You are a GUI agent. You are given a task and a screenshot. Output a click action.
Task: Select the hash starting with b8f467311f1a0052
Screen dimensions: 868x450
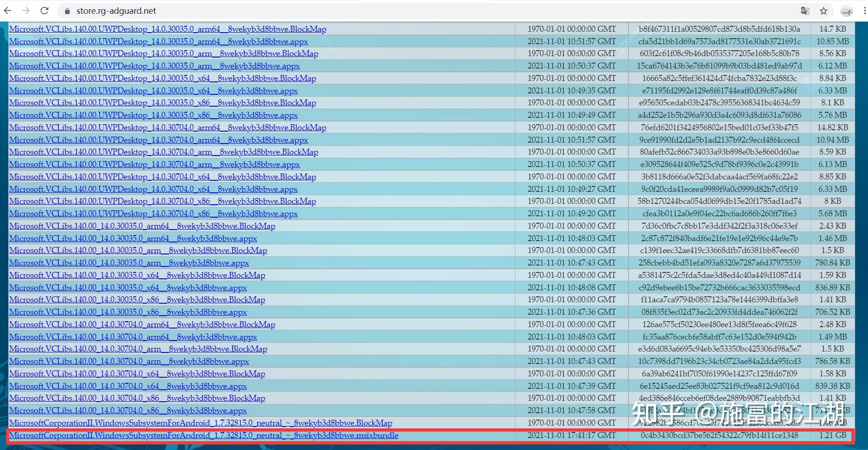click(720, 29)
